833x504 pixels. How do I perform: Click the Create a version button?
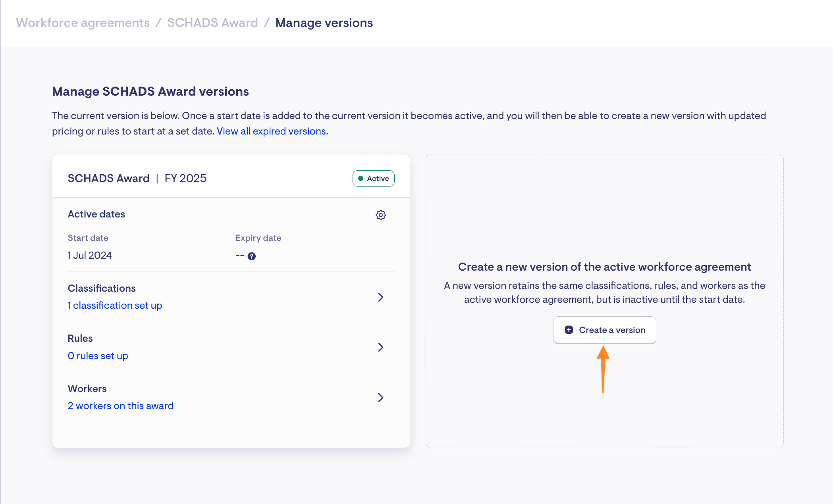pos(604,330)
